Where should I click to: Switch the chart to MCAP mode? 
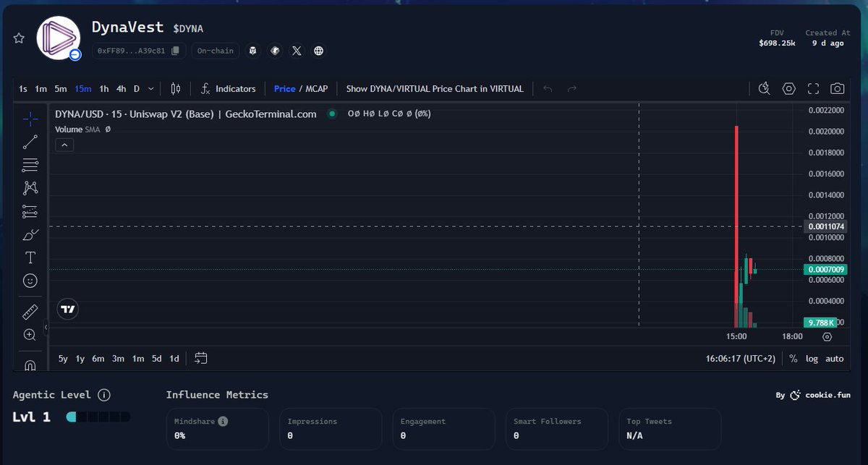click(316, 89)
